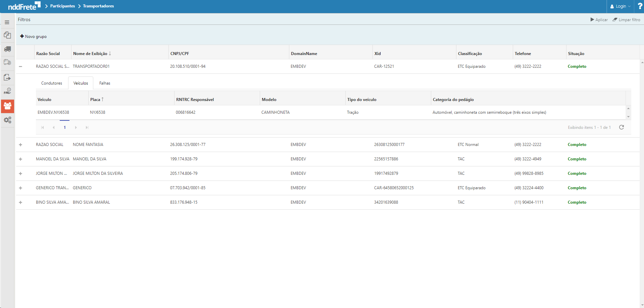Click the Participantes breadcrumb link

click(x=62, y=6)
